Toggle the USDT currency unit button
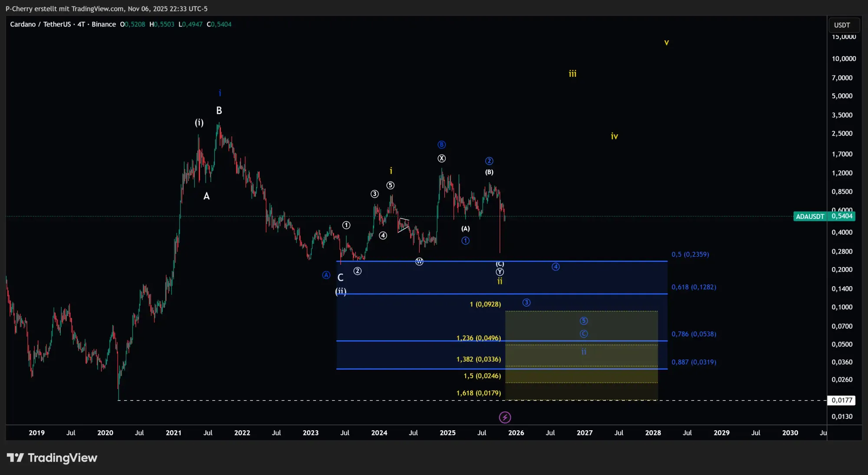 [x=844, y=25]
